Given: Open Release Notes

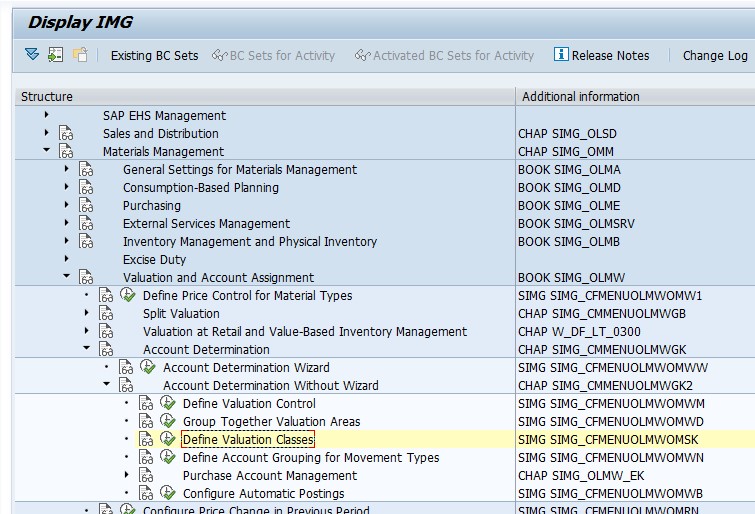Looking at the screenshot, I should [x=601, y=55].
